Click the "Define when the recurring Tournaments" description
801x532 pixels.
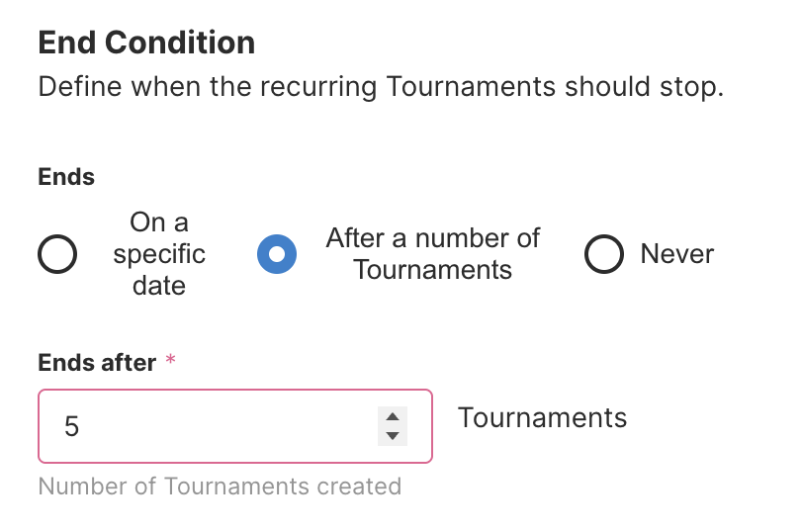[x=381, y=86]
